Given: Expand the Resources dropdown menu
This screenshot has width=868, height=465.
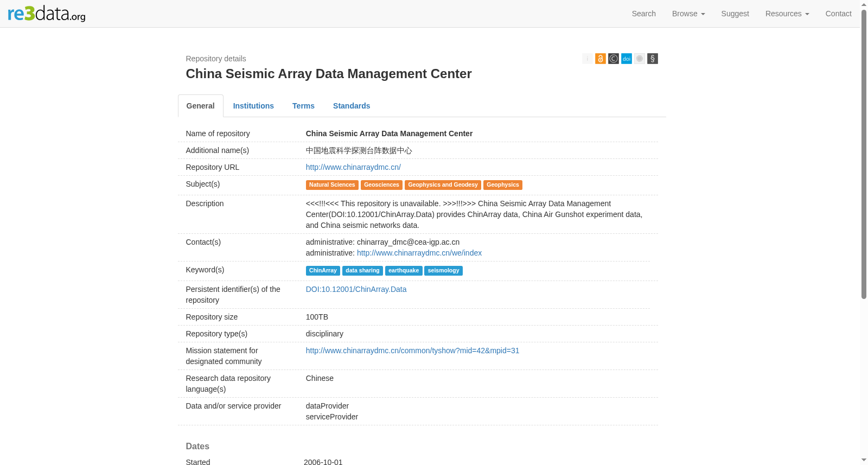Looking at the screenshot, I should click(x=787, y=14).
